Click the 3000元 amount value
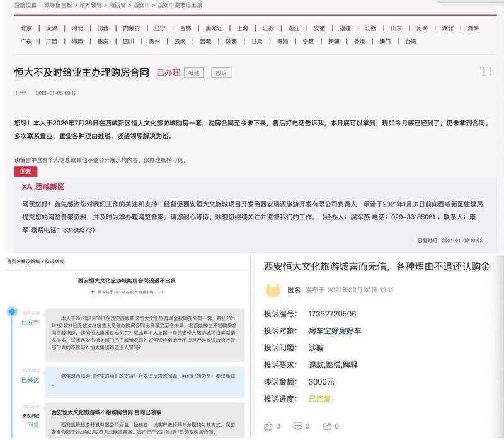The width and height of the screenshot is (504, 440). point(321,382)
